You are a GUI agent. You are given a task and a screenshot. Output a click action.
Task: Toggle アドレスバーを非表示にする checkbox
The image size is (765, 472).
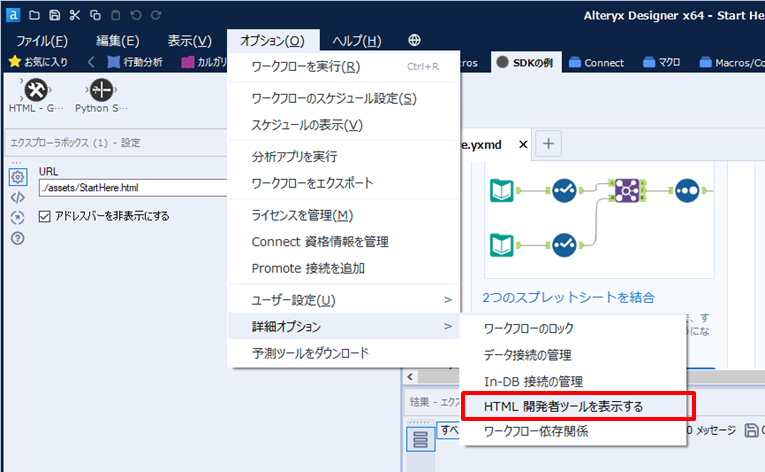pos(44,216)
